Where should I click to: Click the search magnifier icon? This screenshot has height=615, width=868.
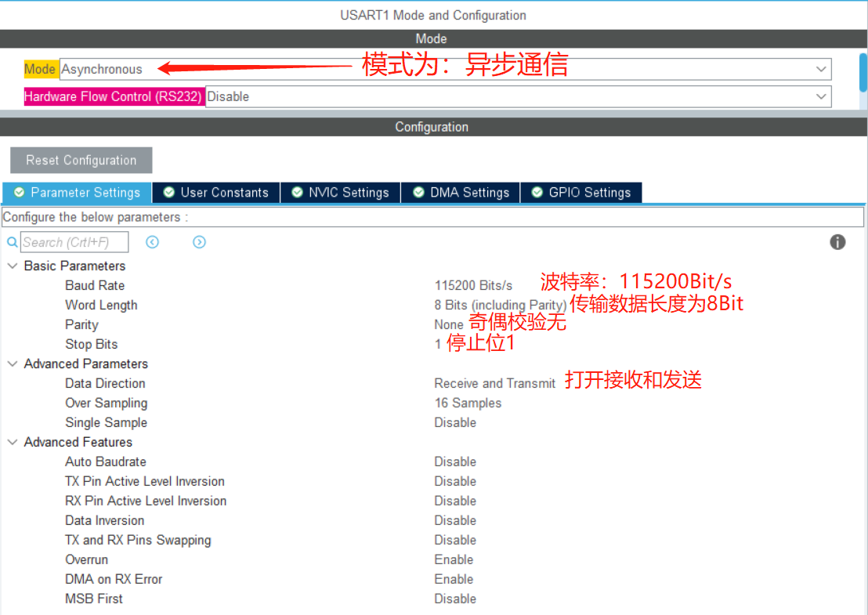tap(12, 242)
